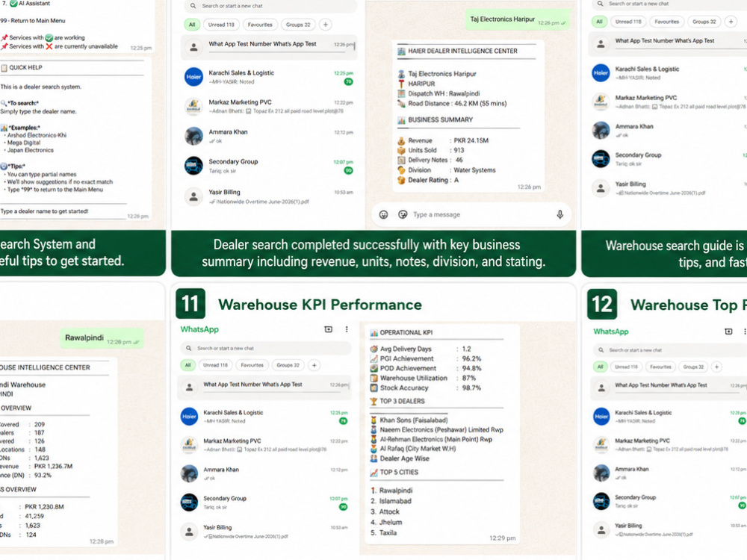Select Unread 118 filter in panel 11
The height and width of the screenshot is (560, 747).
tap(215, 365)
